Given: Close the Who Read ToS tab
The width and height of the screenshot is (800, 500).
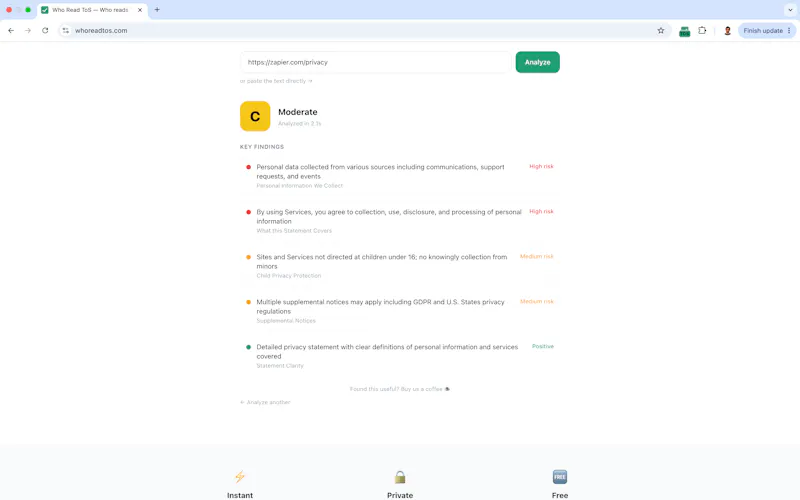Looking at the screenshot, I should 140,10.
